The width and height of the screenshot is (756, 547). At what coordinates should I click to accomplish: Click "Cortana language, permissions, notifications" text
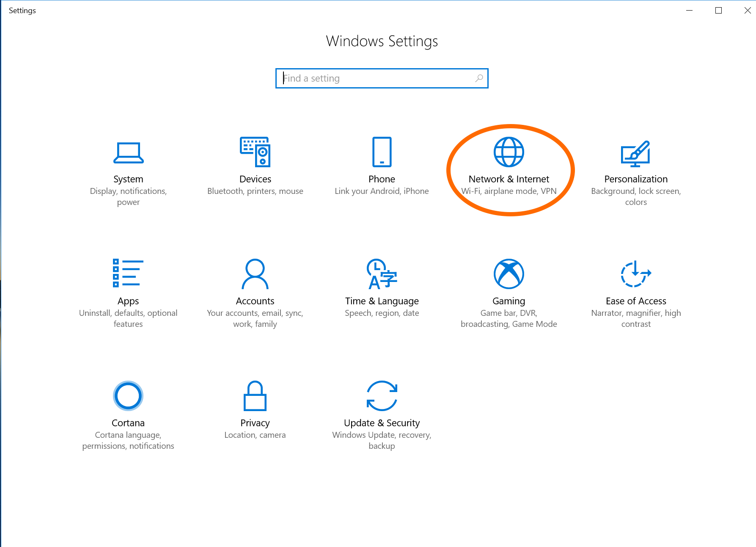pos(128,440)
